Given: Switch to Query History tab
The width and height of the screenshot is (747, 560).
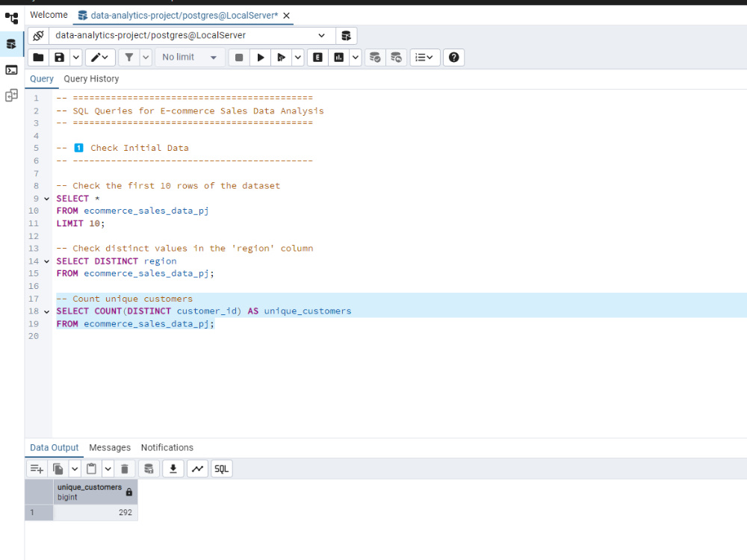Looking at the screenshot, I should [91, 79].
